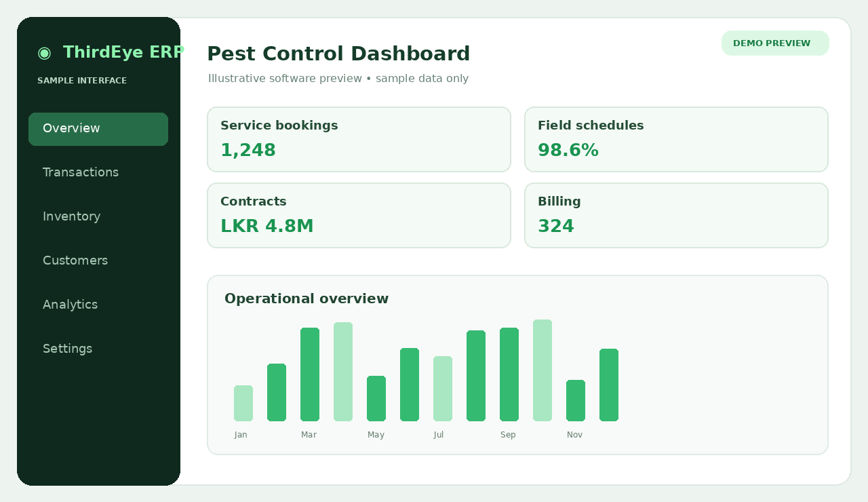
Task: Click the SAMPLE INTERFACE label
Action: point(82,81)
